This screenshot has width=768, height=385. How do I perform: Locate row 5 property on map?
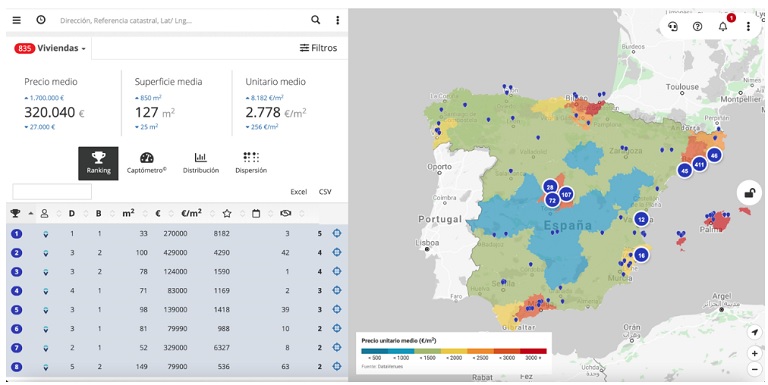coord(337,309)
